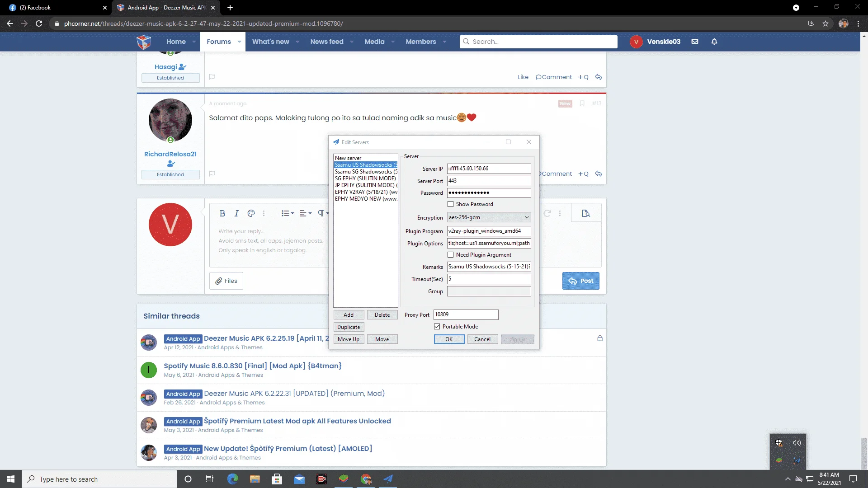The height and width of the screenshot is (488, 868).
Task: Reload the page in Chrome
Action: click(x=39, y=23)
